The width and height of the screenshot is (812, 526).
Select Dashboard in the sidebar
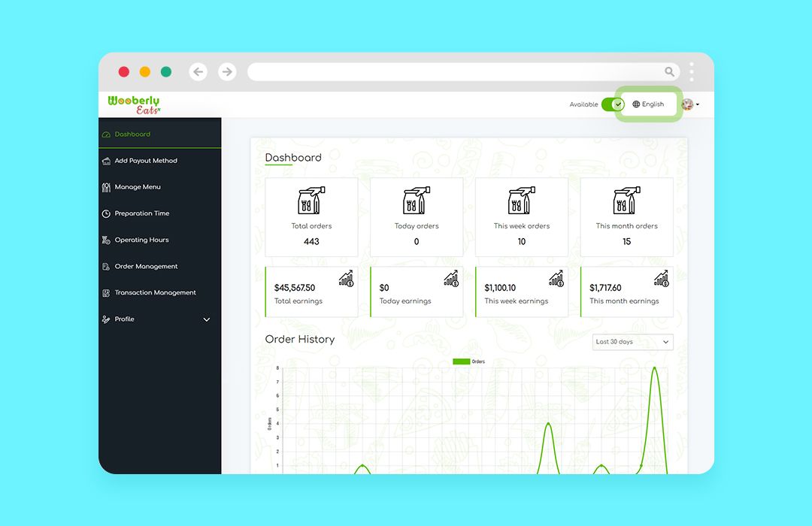click(x=160, y=134)
